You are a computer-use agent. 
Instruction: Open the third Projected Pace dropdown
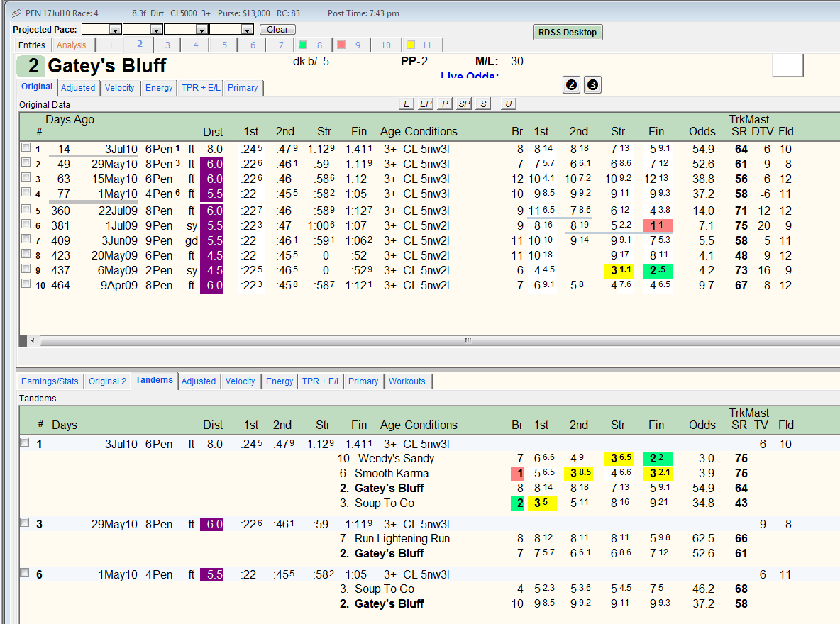pyautogui.click(x=201, y=30)
